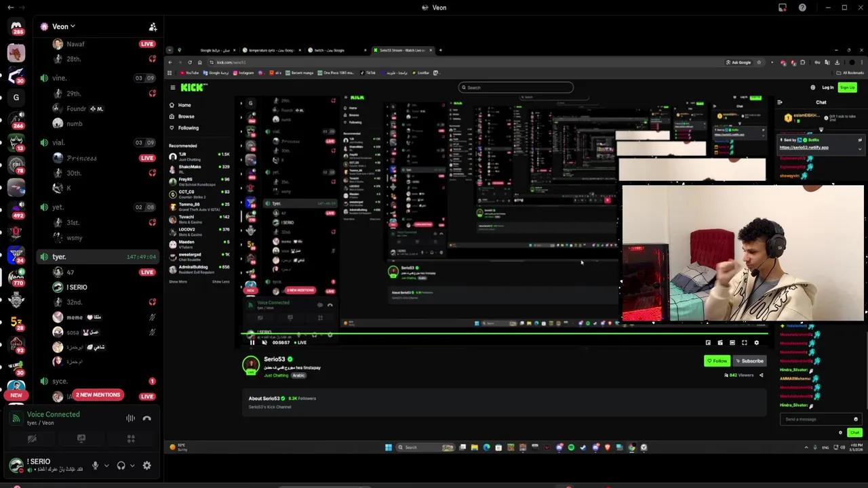This screenshot has width=868, height=488.
Task: Click user Nawaf in the voice list
Action: pos(75,44)
